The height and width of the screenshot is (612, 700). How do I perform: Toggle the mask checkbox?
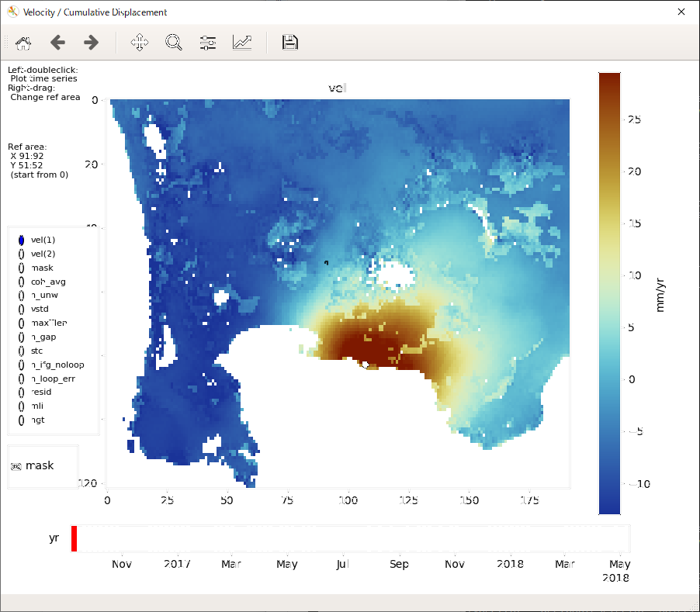pos(16,466)
